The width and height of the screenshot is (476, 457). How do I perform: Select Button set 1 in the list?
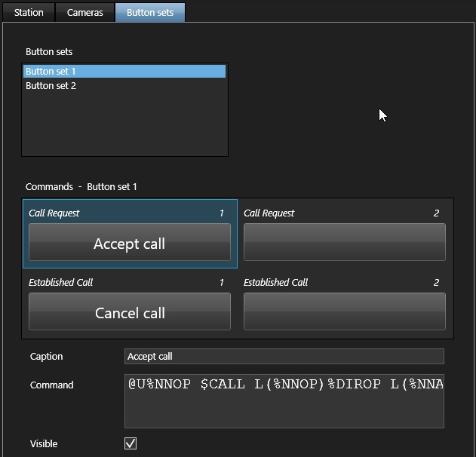tap(124, 72)
